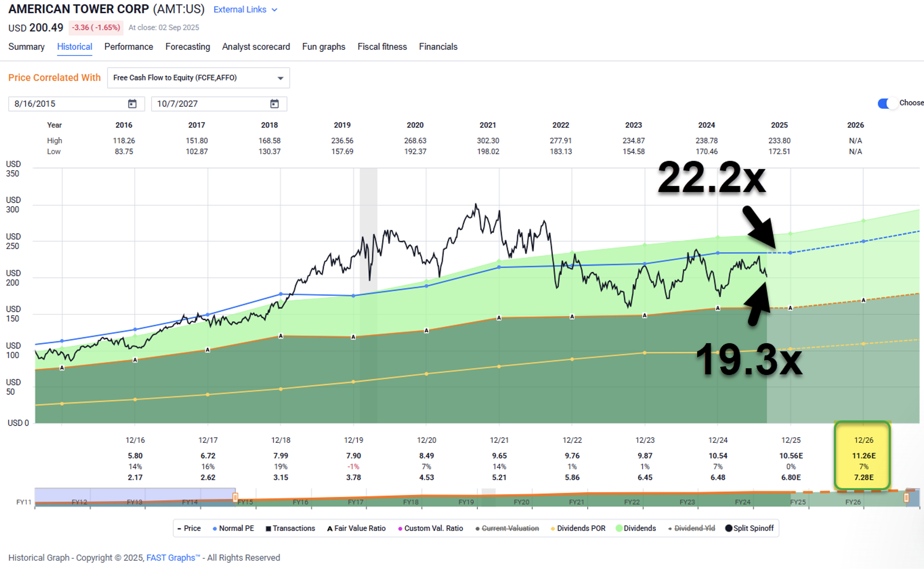Open the Fiscal fitness tab
Viewport: 924px width, 573px height.
coord(382,47)
